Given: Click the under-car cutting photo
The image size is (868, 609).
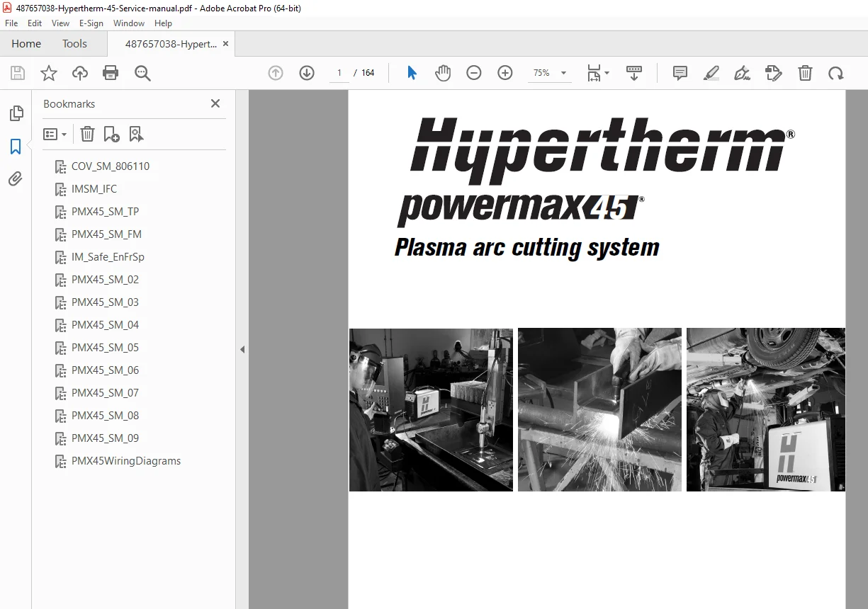Looking at the screenshot, I should pyautogui.click(x=766, y=410).
